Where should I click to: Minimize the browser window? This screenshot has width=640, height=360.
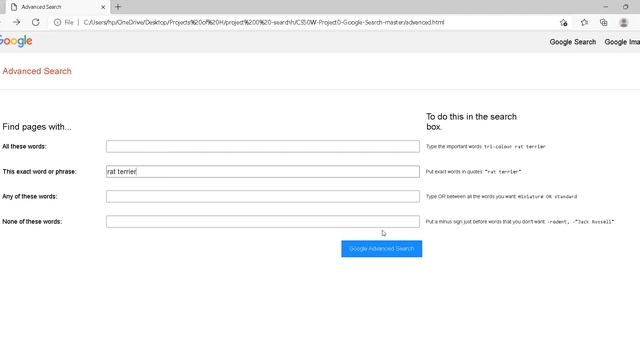coord(605,7)
